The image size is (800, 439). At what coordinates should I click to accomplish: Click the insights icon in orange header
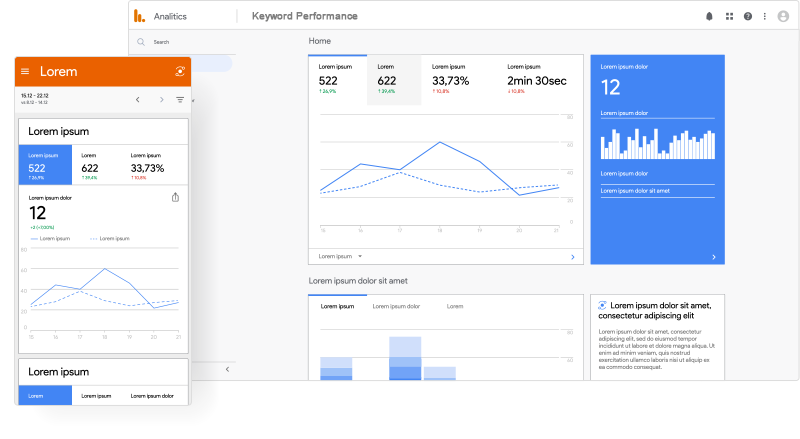tap(180, 71)
